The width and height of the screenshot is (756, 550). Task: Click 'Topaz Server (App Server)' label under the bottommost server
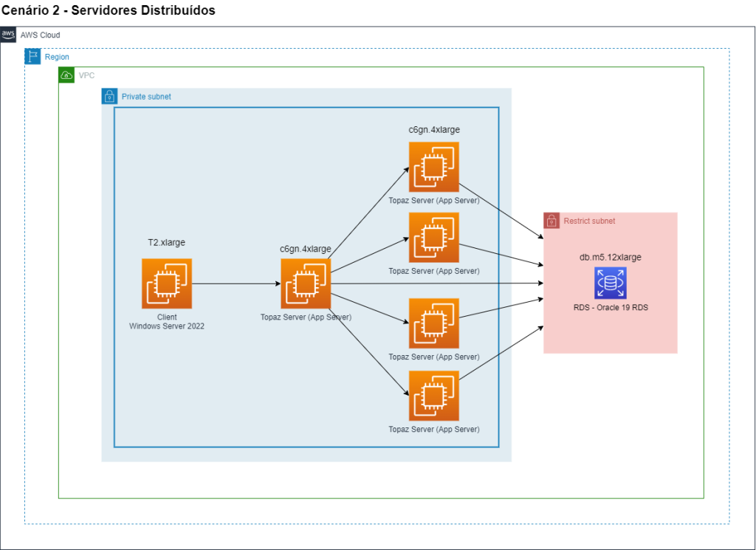click(434, 429)
